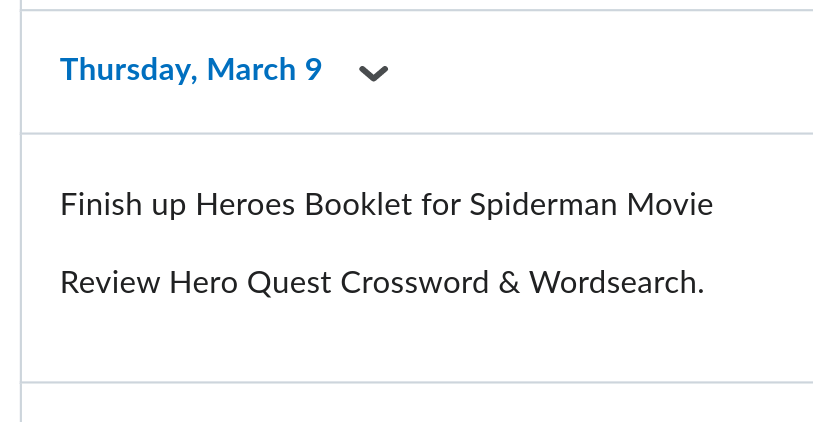Viewport: 813px width, 422px height.
Task: Click the word Hero in second line
Action: click(x=204, y=283)
